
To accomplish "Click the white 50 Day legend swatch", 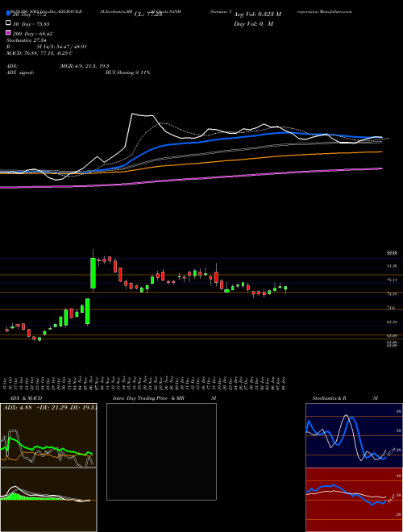I will tap(8, 23).
